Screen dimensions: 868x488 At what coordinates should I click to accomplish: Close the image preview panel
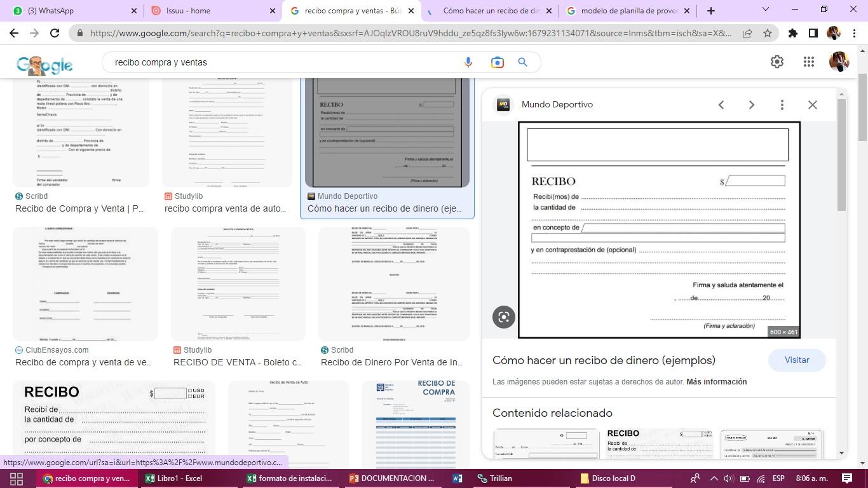(x=813, y=105)
